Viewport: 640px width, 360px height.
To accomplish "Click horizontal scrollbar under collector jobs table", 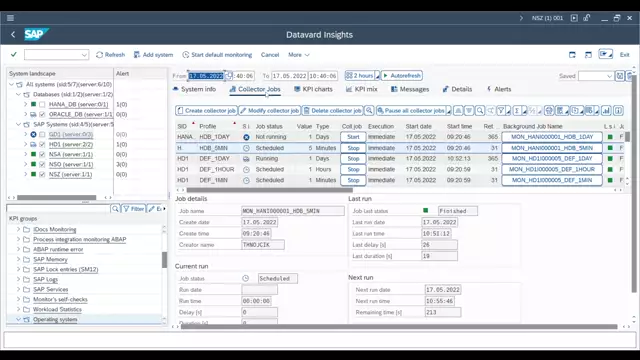I will (269, 190).
